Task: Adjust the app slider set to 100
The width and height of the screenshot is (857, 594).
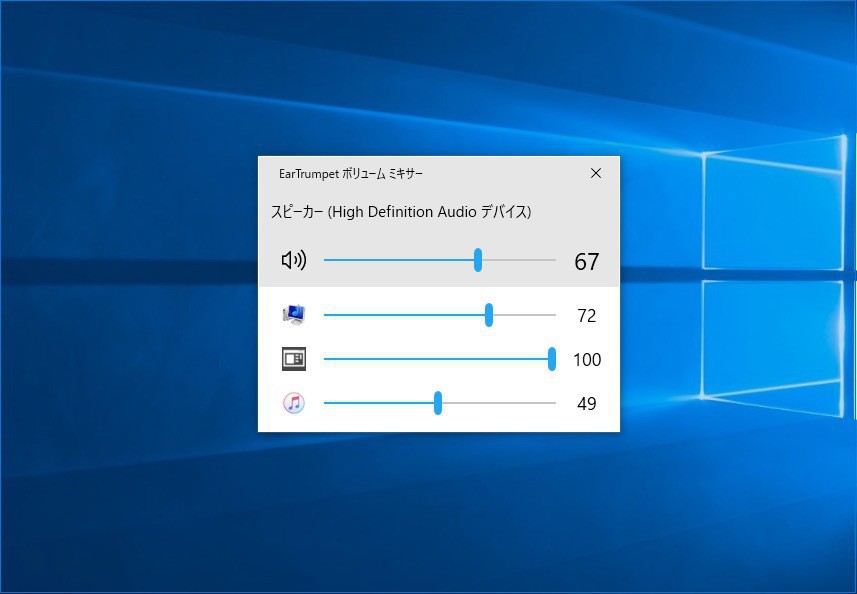Action: point(440,359)
